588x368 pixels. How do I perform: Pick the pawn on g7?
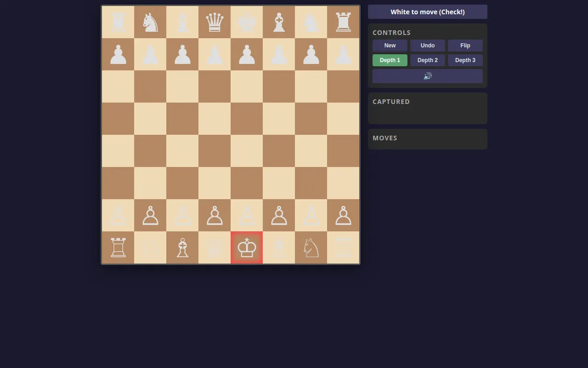pyautogui.click(x=311, y=54)
